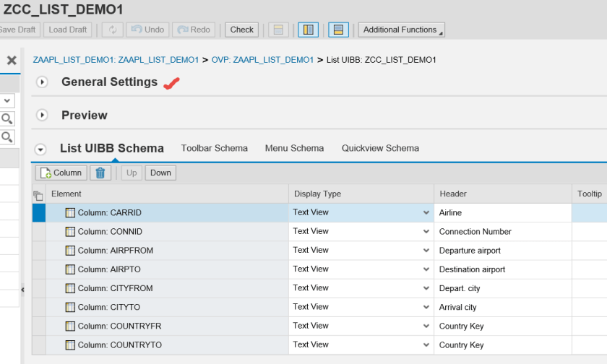Screen dimensions: 607x364
Task: Click the Undo button
Action: tap(147, 30)
